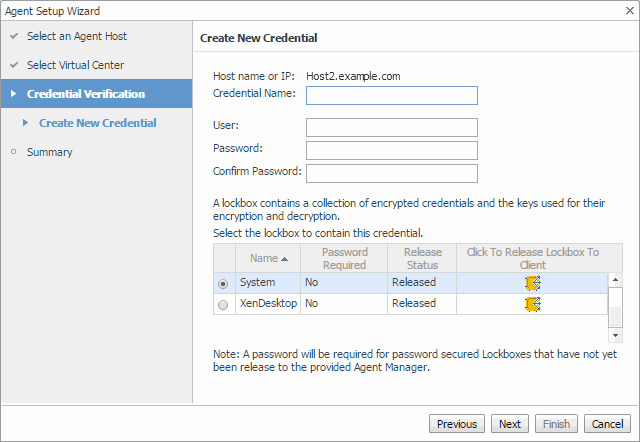
Task: Go to Summary wizard step
Action: click(49, 152)
